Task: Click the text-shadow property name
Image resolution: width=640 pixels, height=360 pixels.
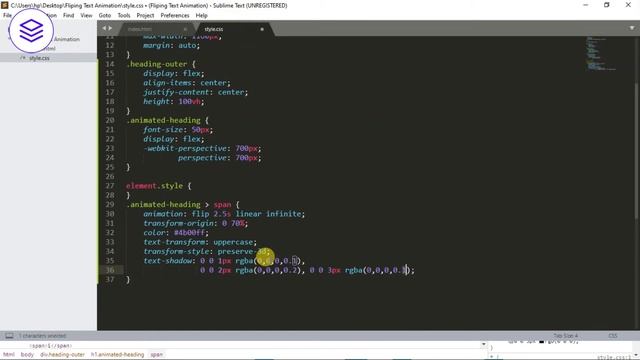Action: coord(167,260)
